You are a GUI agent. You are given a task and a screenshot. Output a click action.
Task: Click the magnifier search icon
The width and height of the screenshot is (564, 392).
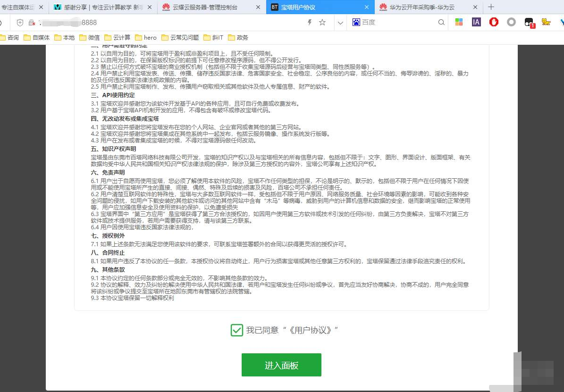pyautogui.click(x=441, y=22)
